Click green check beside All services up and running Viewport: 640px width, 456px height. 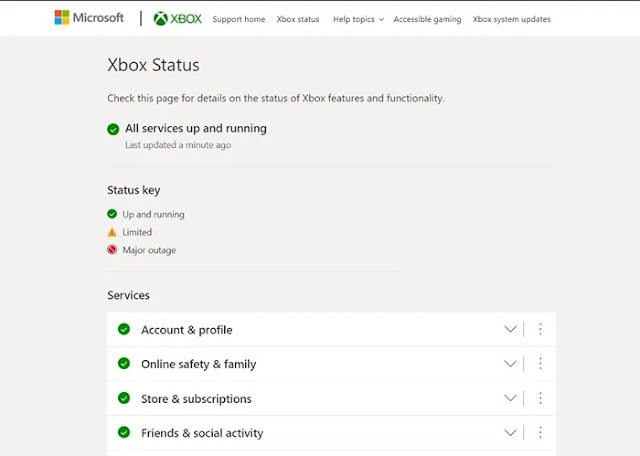point(113,129)
